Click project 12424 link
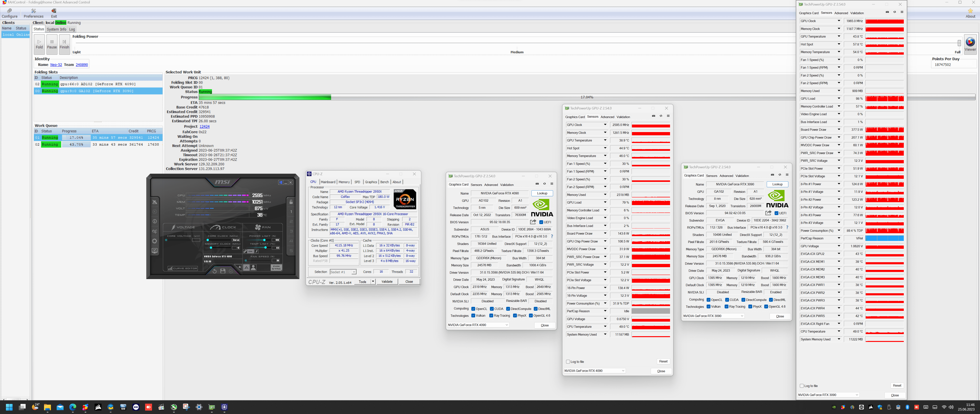Image resolution: width=980 pixels, height=414 pixels. pos(205,127)
